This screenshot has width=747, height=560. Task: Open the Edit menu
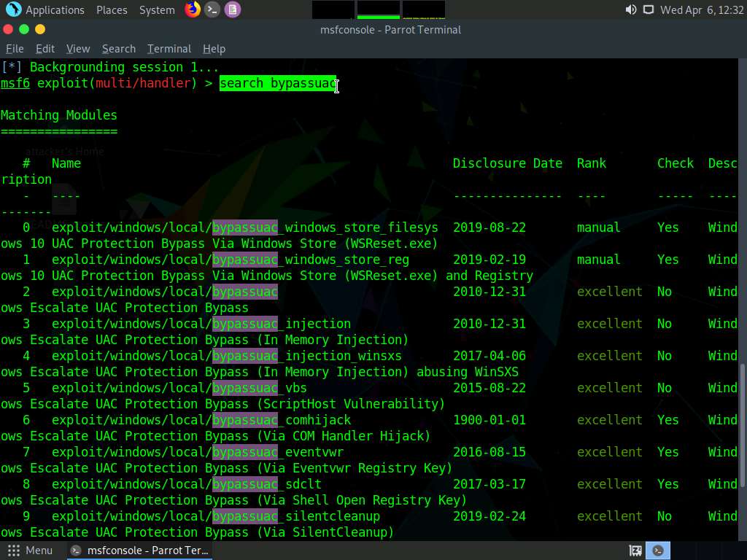45,49
